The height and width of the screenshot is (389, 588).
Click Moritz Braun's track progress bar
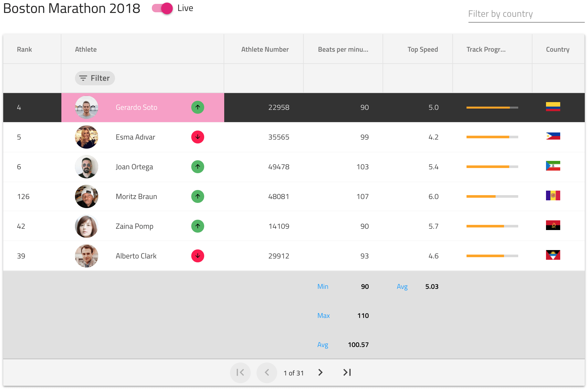pyautogui.click(x=492, y=196)
